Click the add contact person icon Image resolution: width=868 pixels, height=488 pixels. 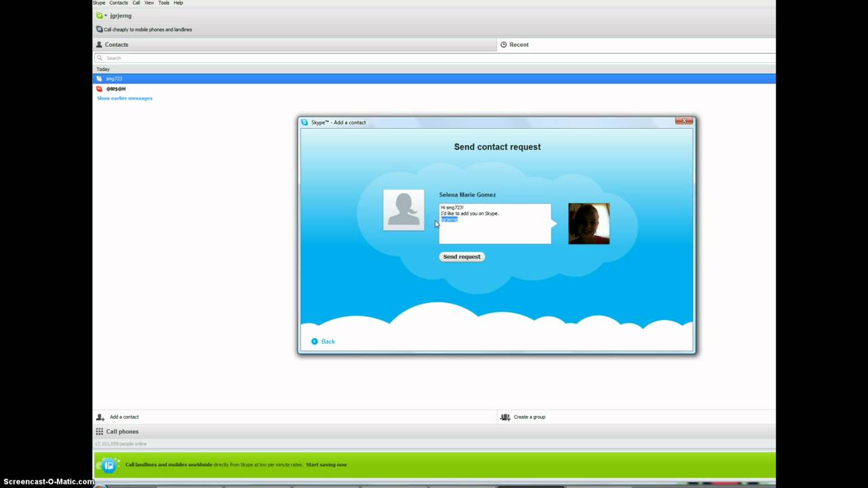point(100,418)
